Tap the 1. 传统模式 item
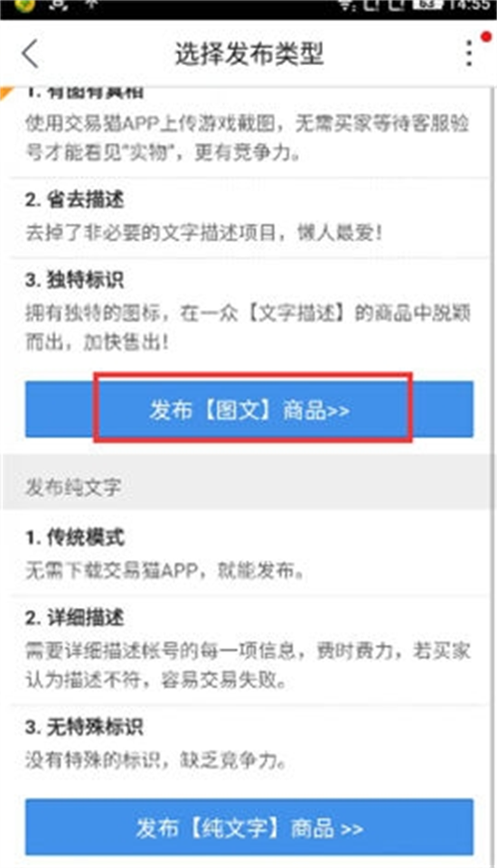The height and width of the screenshot is (868, 497). point(249,553)
